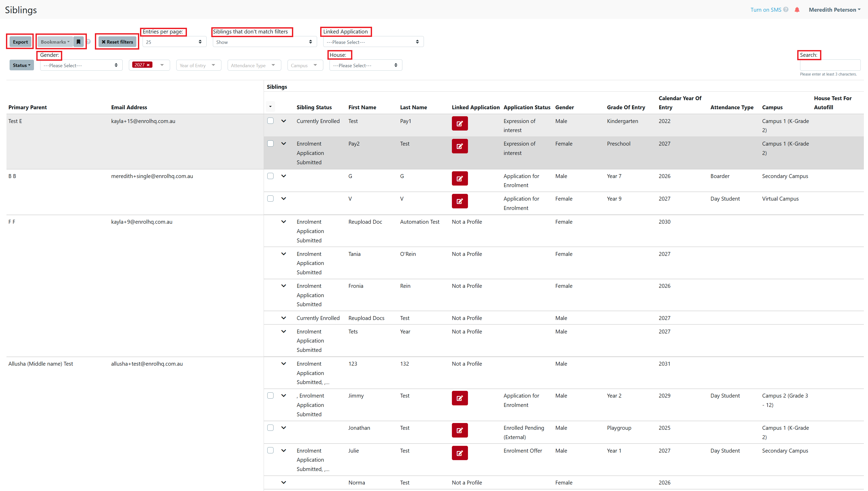Screen dimensions: 868x491
Task: Select checkbox for sibling G G
Action: [270, 176]
